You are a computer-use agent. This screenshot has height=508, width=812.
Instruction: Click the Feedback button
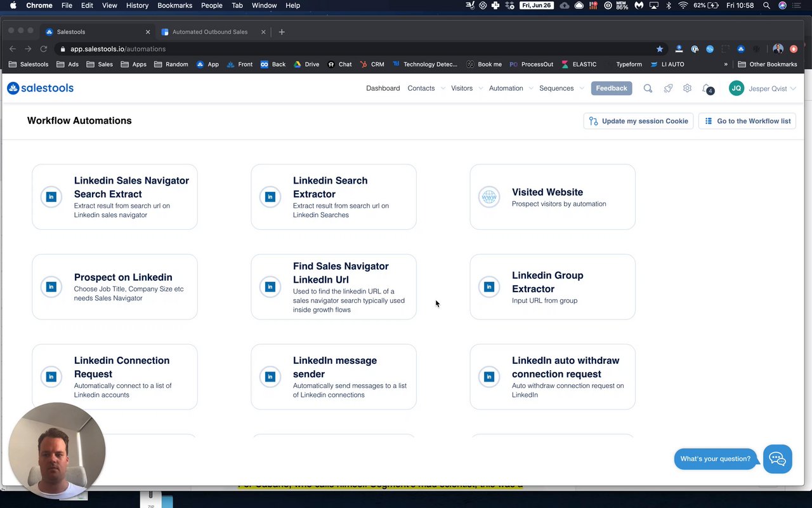click(x=612, y=88)
